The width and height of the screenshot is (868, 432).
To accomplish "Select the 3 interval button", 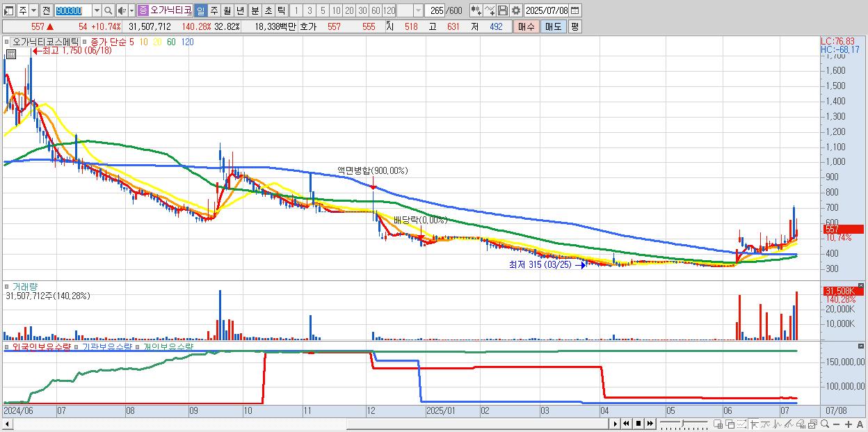I will (310, 10).
